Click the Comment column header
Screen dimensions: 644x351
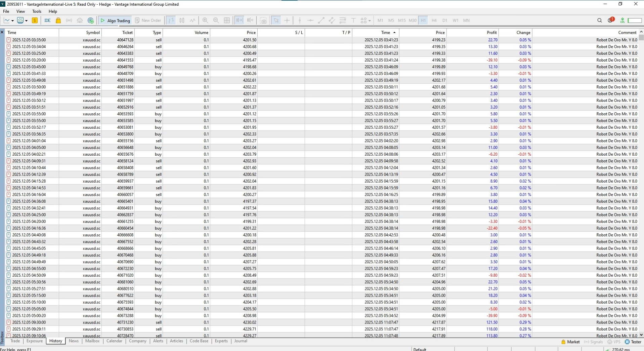pos(585,33)
